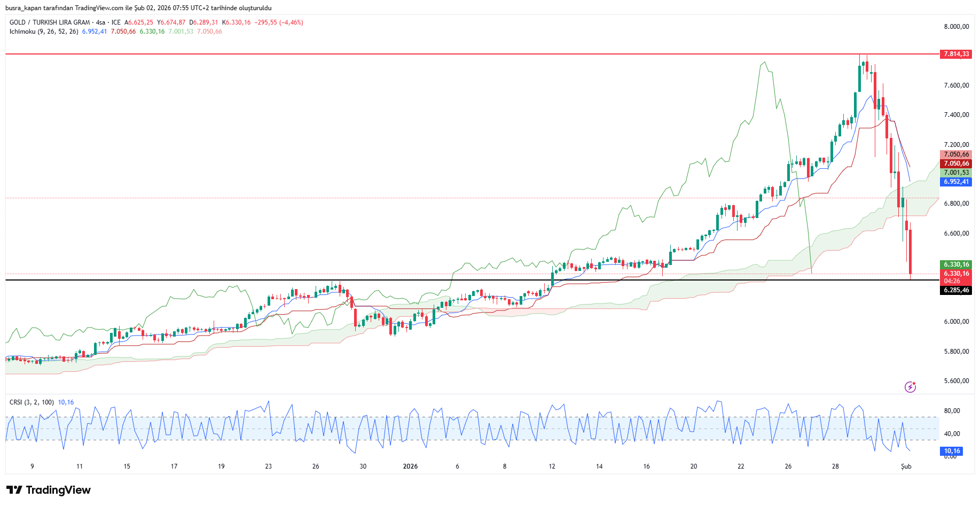Click the busra_kapan attribution text at top

(138, 8)
